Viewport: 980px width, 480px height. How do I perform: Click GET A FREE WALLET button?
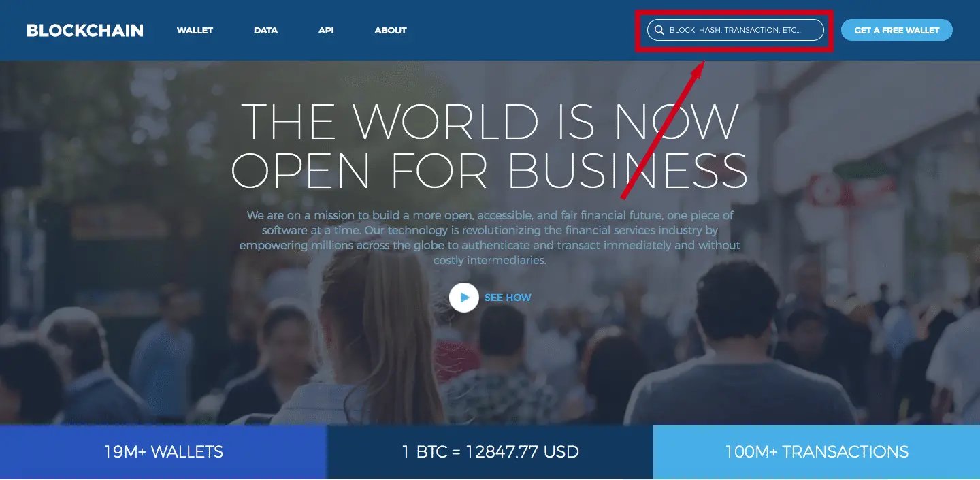click(x=896, y=31)
